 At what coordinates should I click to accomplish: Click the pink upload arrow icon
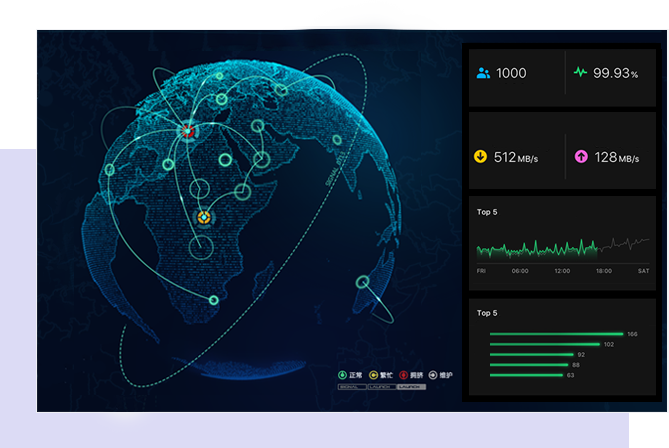click(579, 157)
